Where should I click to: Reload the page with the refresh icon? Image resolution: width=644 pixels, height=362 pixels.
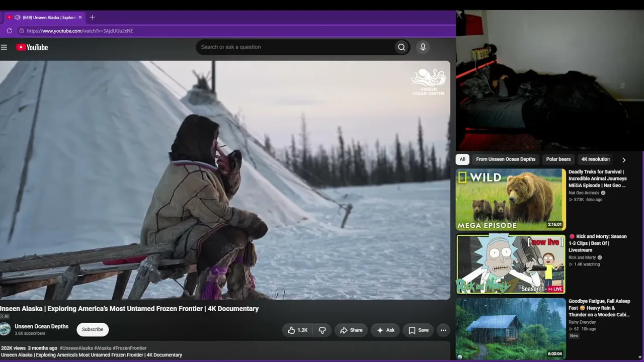9,31
